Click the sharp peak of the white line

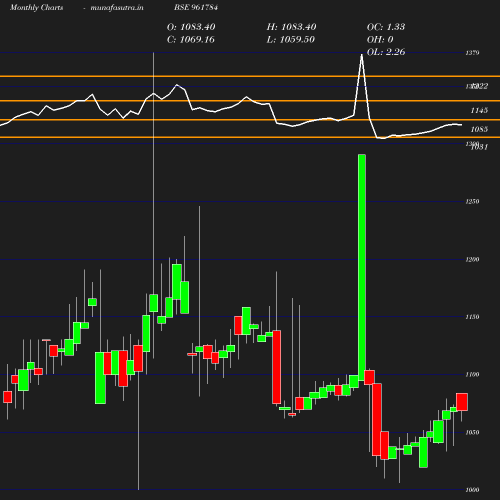point(362,54)
